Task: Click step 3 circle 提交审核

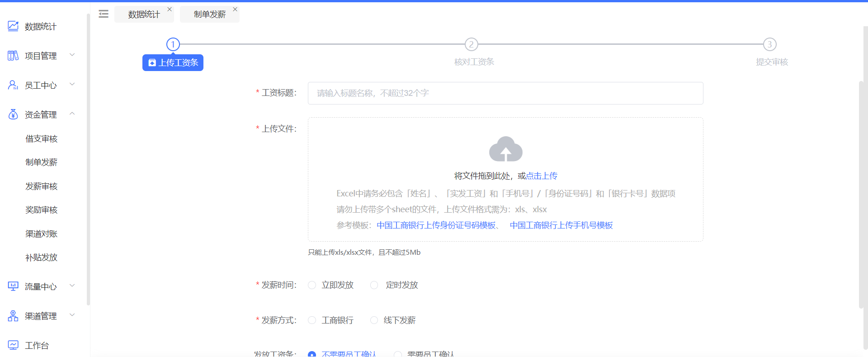Action: click(770, 44)
